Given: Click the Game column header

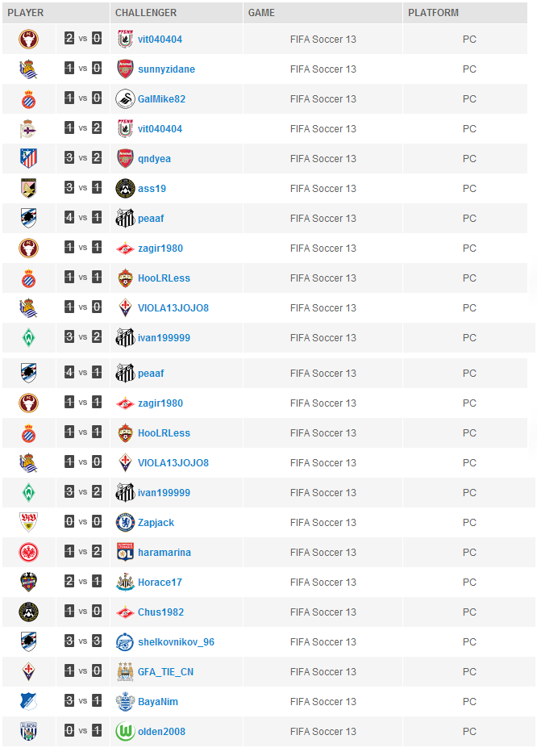Looking at the screenshot, I should 261,13.
